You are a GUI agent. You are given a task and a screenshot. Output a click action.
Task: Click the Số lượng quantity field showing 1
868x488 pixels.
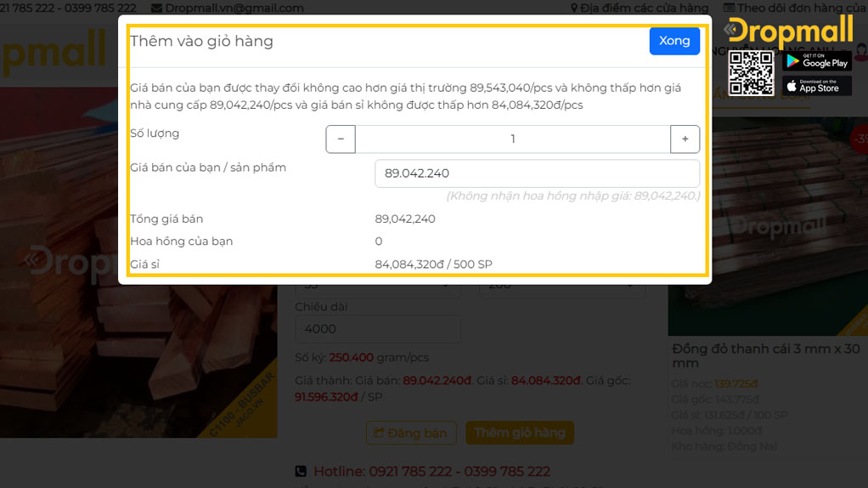coord(513,139)
